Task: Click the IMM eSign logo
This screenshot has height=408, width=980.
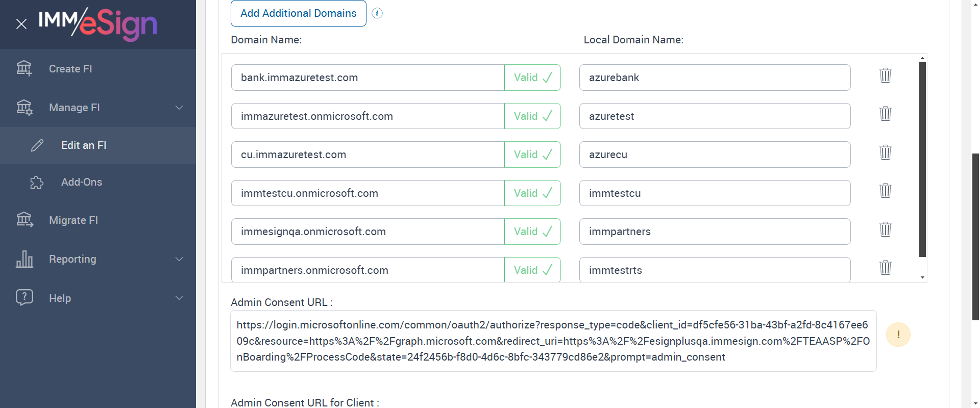Action: pyautogui.click(x=97, y=24)
